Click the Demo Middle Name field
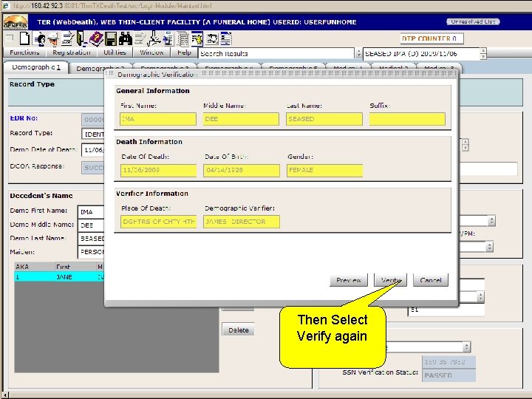The height and width of the screenshot is (399, 532). point(91,225)
